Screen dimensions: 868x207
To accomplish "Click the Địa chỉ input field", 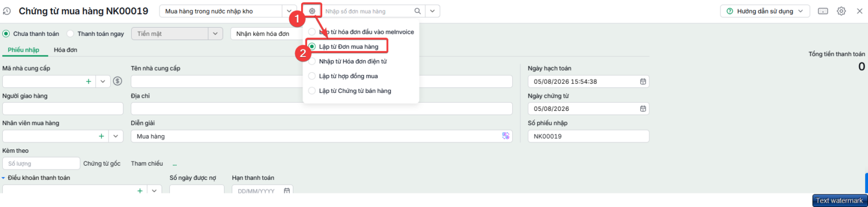I will pos(322,109).
